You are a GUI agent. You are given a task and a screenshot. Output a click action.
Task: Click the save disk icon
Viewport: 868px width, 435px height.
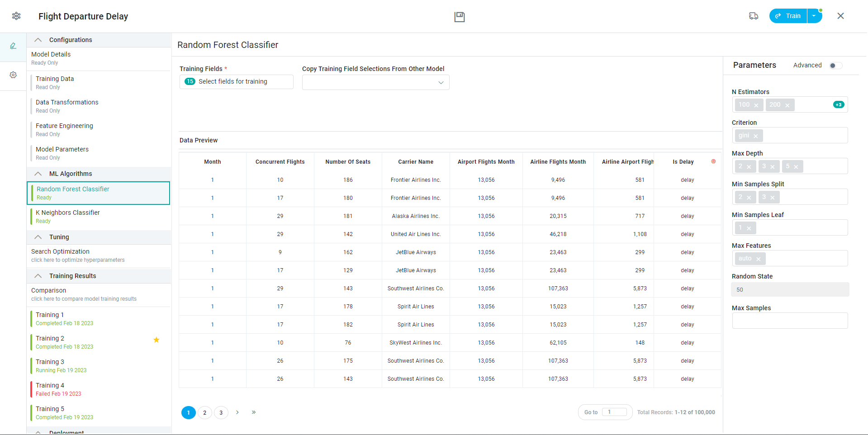coord(459,17)
